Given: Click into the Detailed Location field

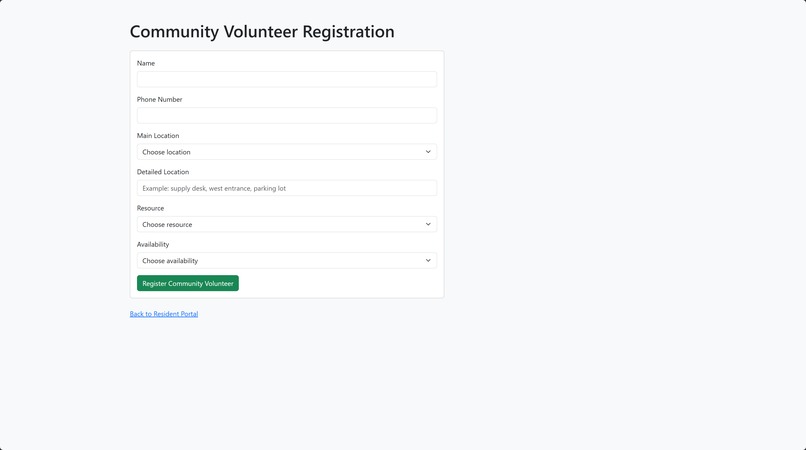Looking at the screenshot, I should pos(287,188).
